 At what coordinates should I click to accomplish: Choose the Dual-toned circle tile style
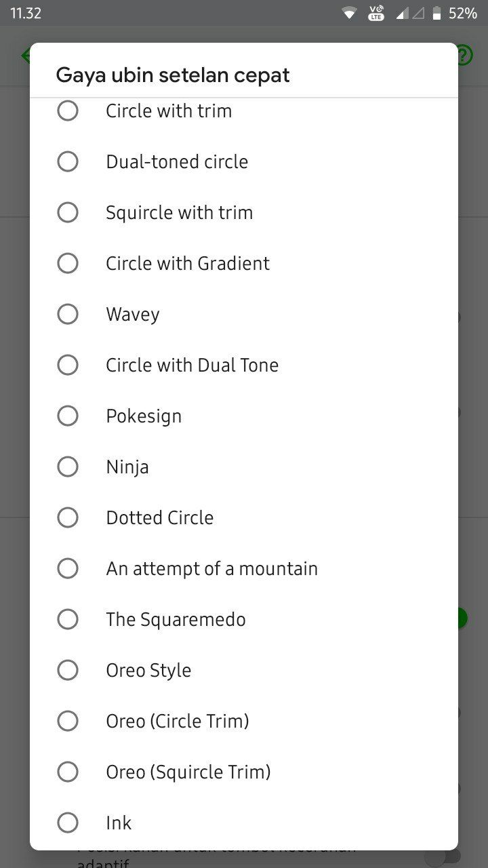point(244,161)
